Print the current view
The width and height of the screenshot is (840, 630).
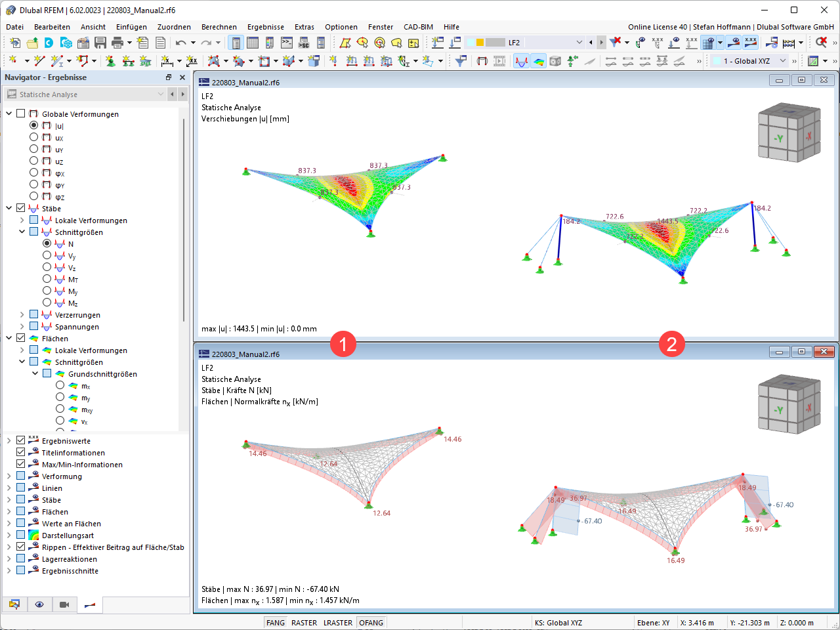tap(116, 42)
